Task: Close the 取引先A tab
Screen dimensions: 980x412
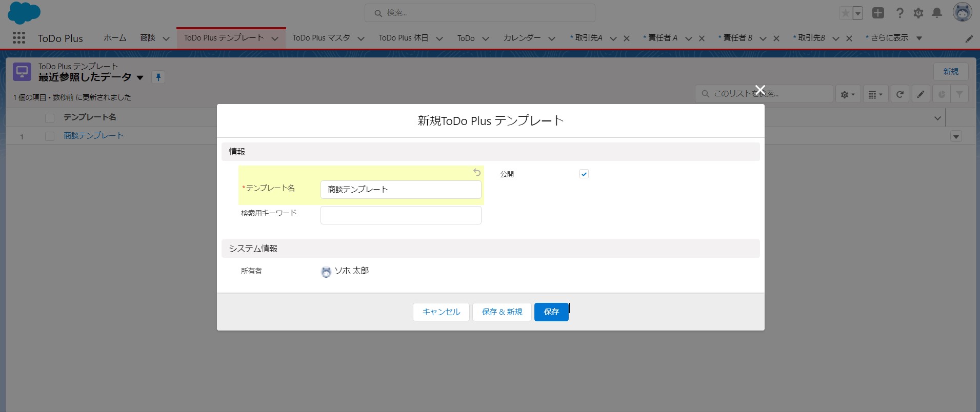Action: [x=627, y=38]
